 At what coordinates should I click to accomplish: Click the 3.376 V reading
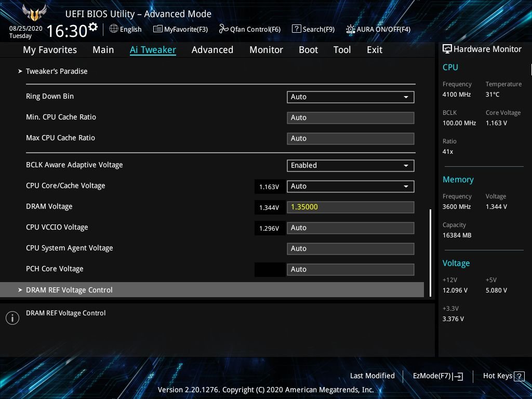453,319
